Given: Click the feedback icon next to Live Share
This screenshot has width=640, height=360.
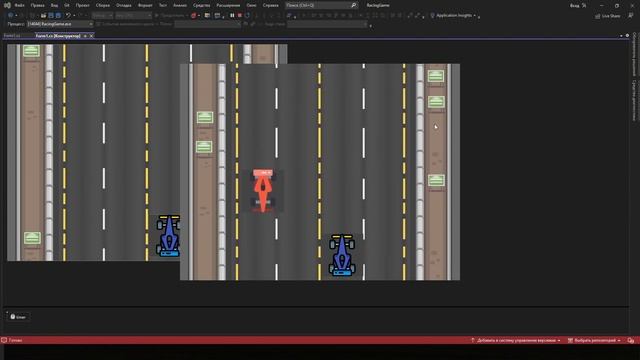Looking at the screenshot, I should pyautogui.click(x=631, y=16).
